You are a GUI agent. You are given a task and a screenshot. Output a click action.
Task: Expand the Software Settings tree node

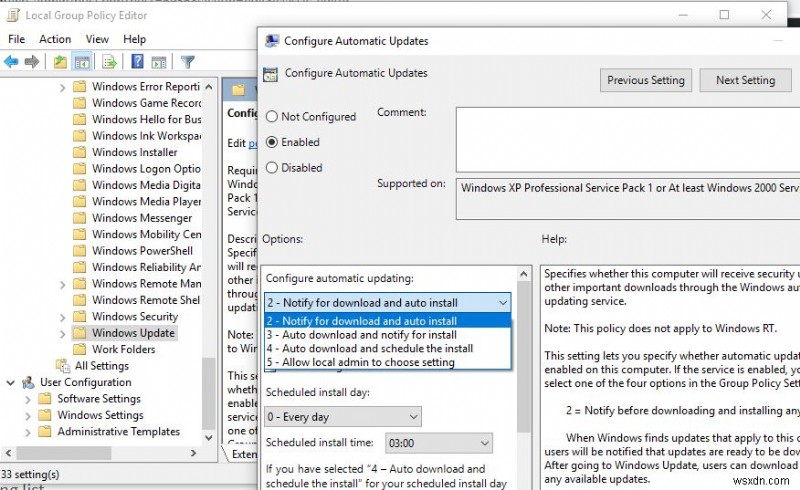pos(28,400)
